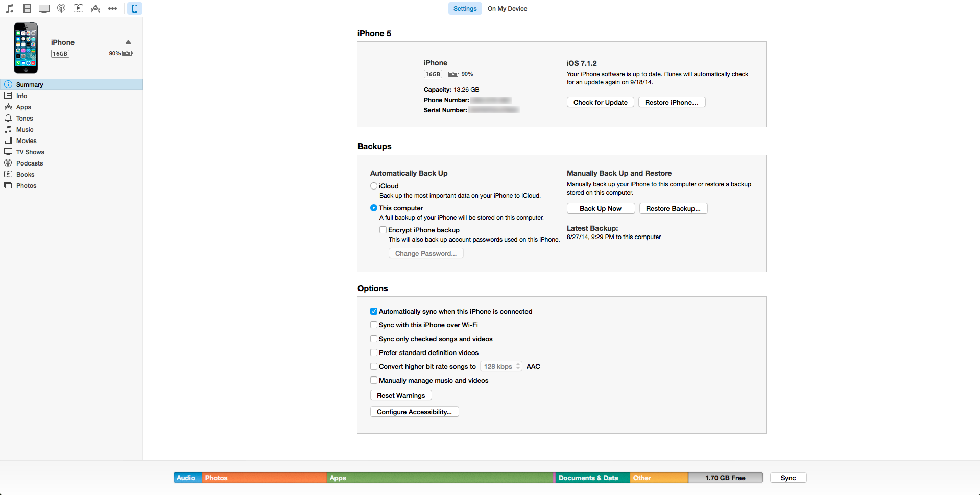Click the 16GB capacity badge in sidebar
The height and width of the screenshot is (495, 980).
60,54
